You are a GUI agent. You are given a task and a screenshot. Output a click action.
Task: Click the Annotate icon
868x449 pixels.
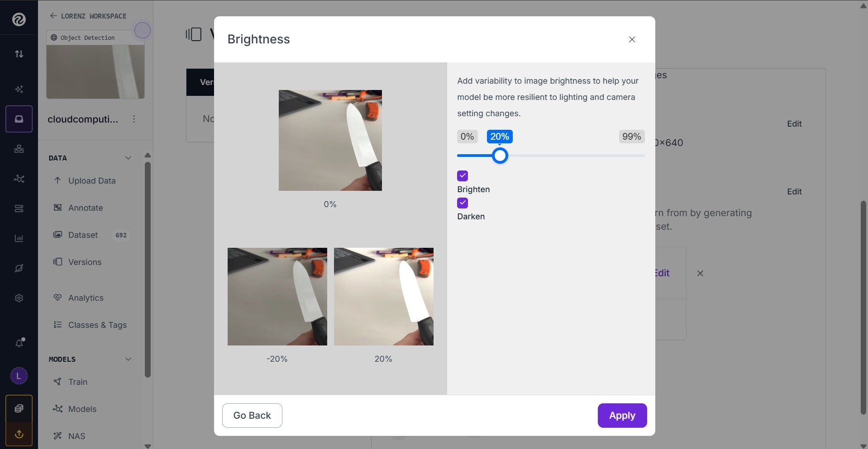coord(57,208)
